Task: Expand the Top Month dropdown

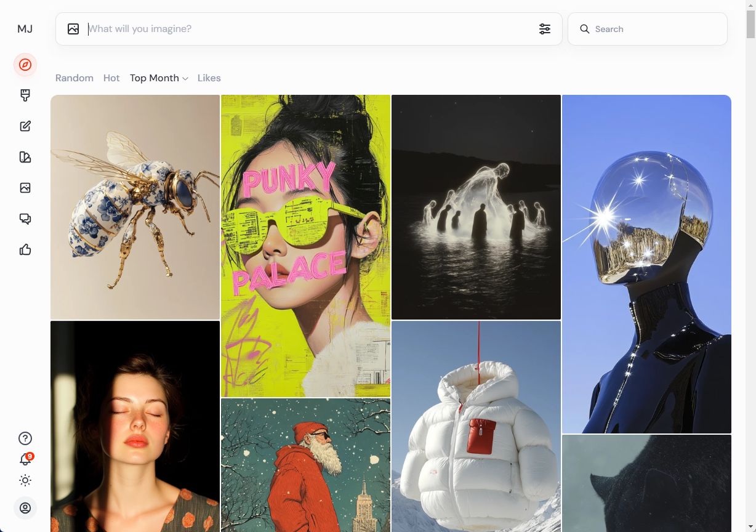Action: click(159, 78)
